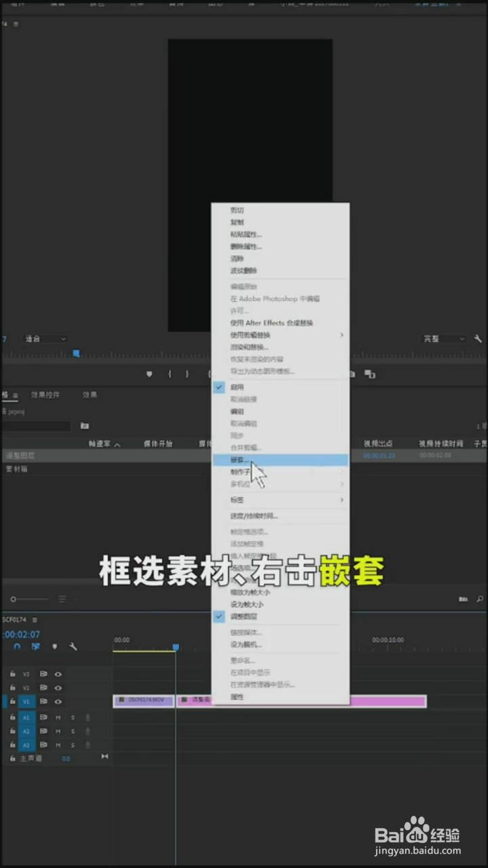Click the new search bin icon
This screenshot has height=868, width=488.
coord(85,426)
